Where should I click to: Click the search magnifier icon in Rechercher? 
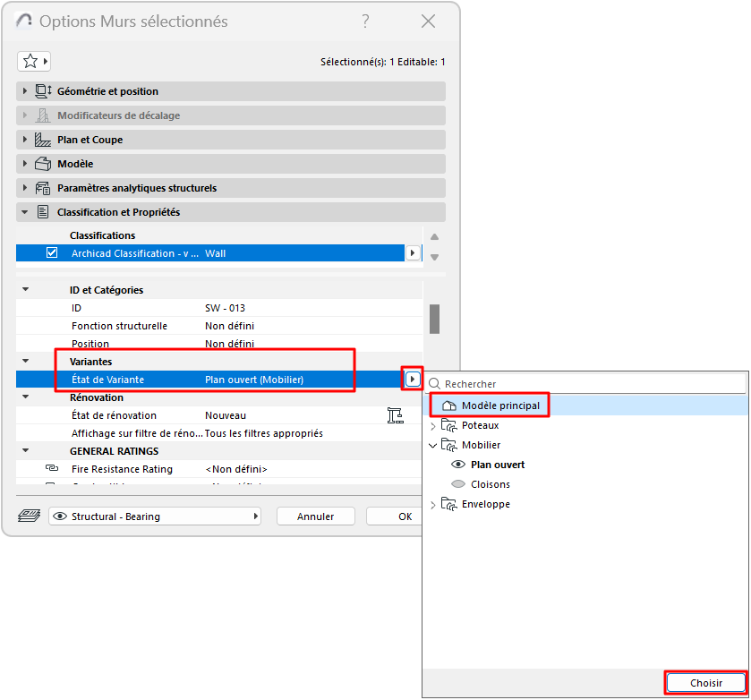click(434, 384)
